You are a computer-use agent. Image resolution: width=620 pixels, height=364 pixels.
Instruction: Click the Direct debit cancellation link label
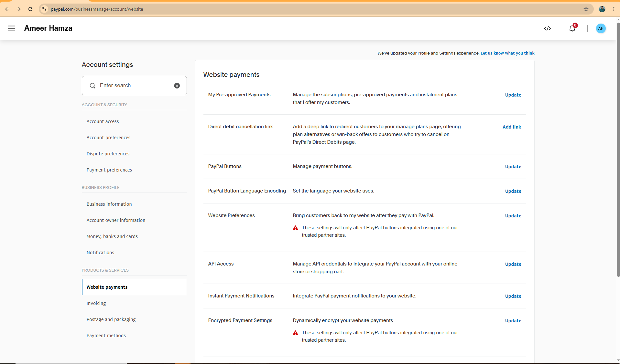point(240,127)
